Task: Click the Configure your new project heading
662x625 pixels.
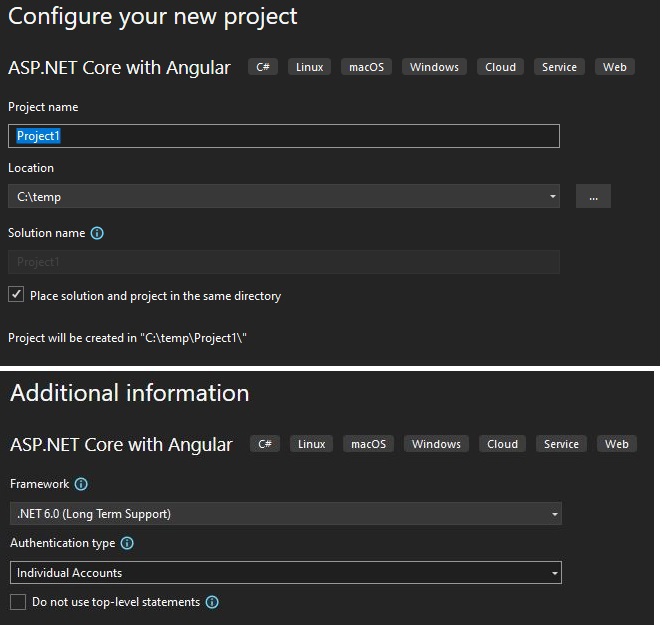Action: click(x=152, y=17)
